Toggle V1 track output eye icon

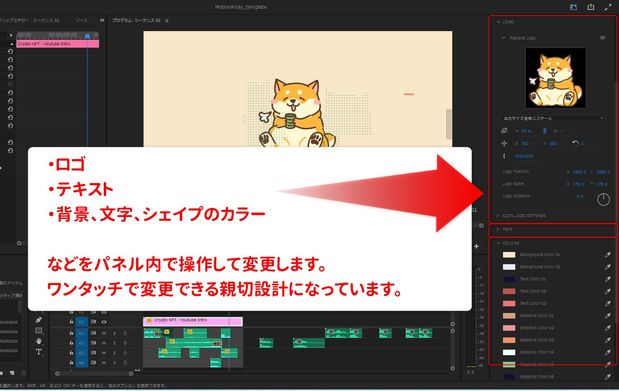(x=104, y=322)
